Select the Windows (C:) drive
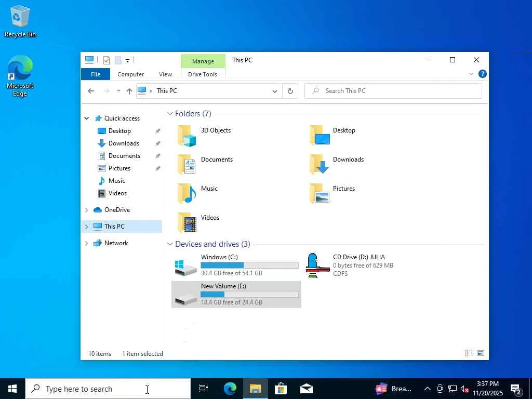Viewport: 532px width, 399px height. (x=236, y=265)
